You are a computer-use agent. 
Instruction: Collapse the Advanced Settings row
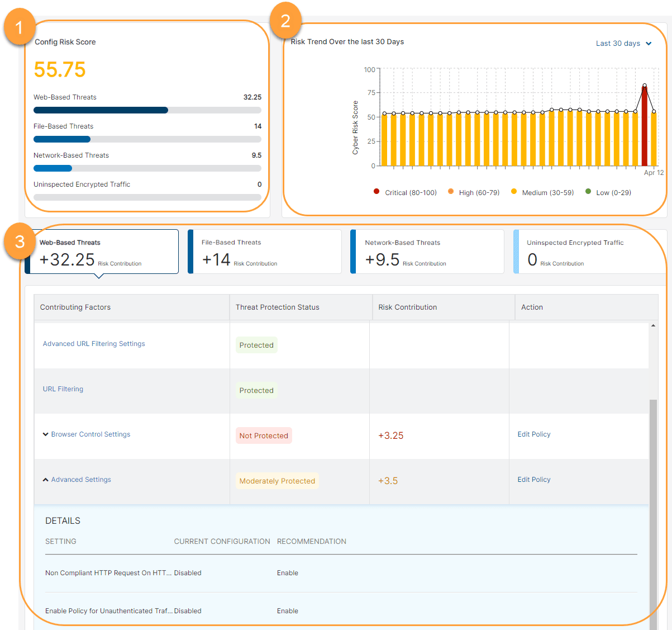click(46, 480)
